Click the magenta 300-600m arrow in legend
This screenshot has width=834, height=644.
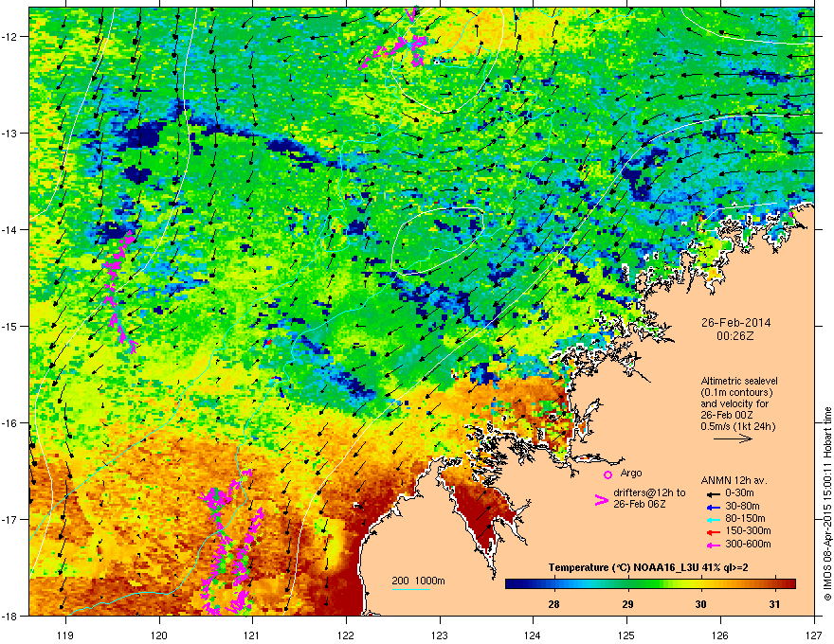(712, 545)
